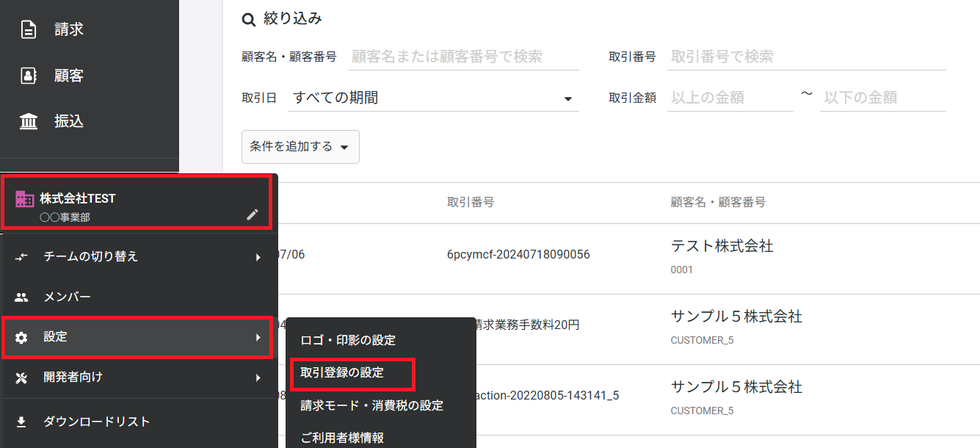Expand the 設定 submenu arrow

tap(258, 337)
